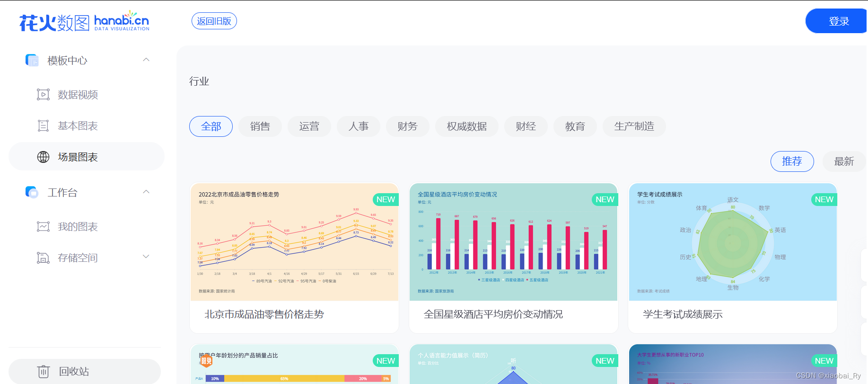Filter templates by 教育
Viewport: 868px width, 384px height.
[x=575, y=126]
